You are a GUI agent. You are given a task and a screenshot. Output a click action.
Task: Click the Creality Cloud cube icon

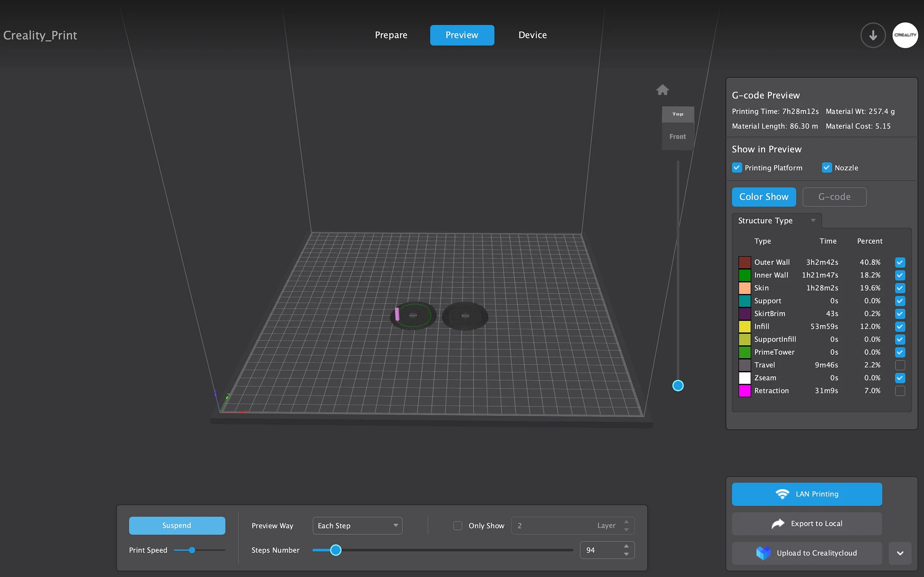tap(763, 553)
